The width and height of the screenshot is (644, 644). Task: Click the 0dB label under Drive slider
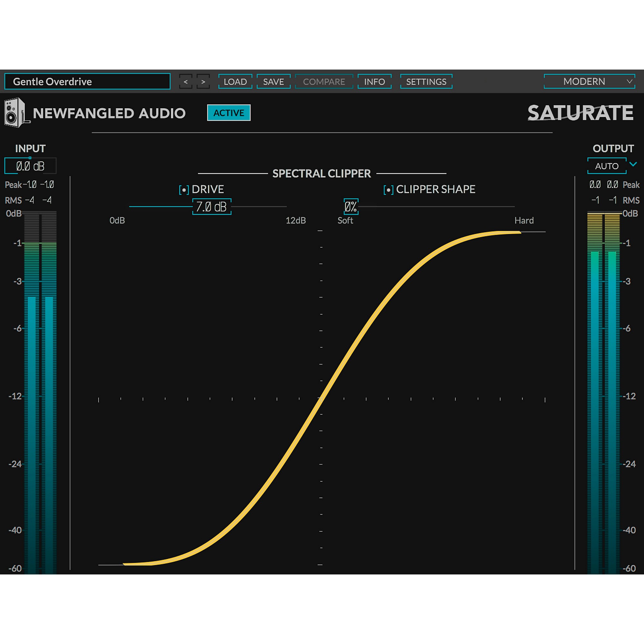tap(117, 220)
